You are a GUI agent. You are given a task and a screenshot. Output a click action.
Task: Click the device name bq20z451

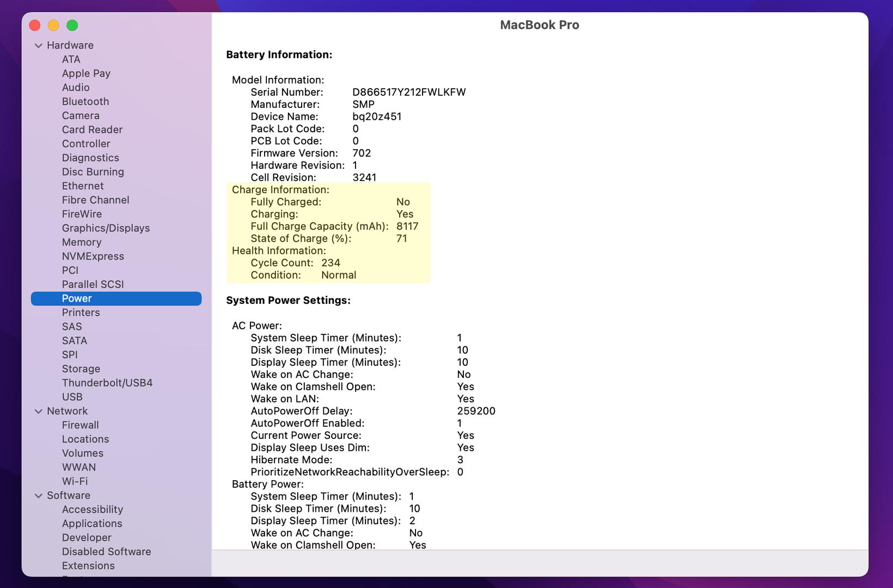(377, 117)
